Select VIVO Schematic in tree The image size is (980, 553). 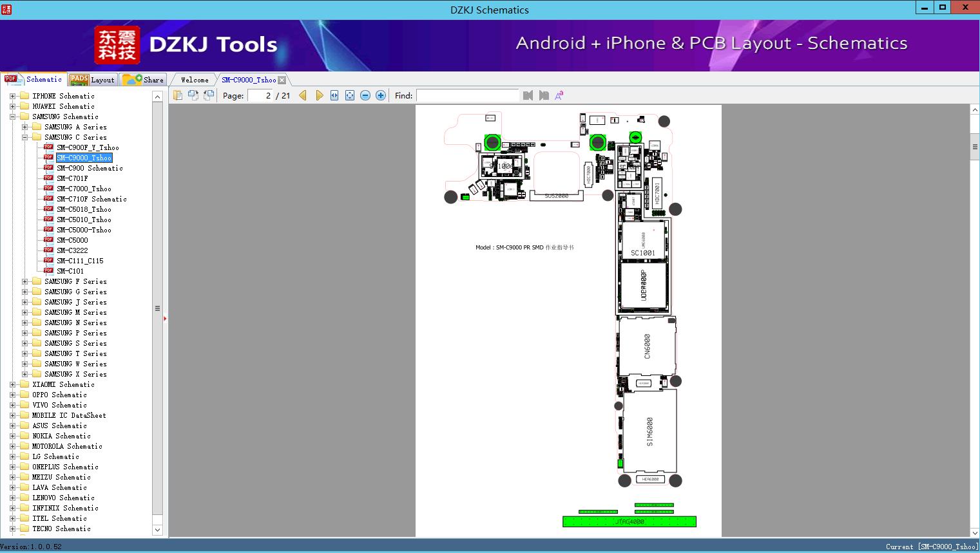coord(59,405)
